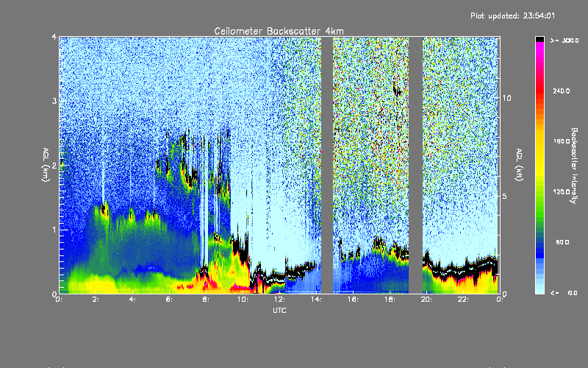Click the '10' tick on the kft axis

click(506, 98)
